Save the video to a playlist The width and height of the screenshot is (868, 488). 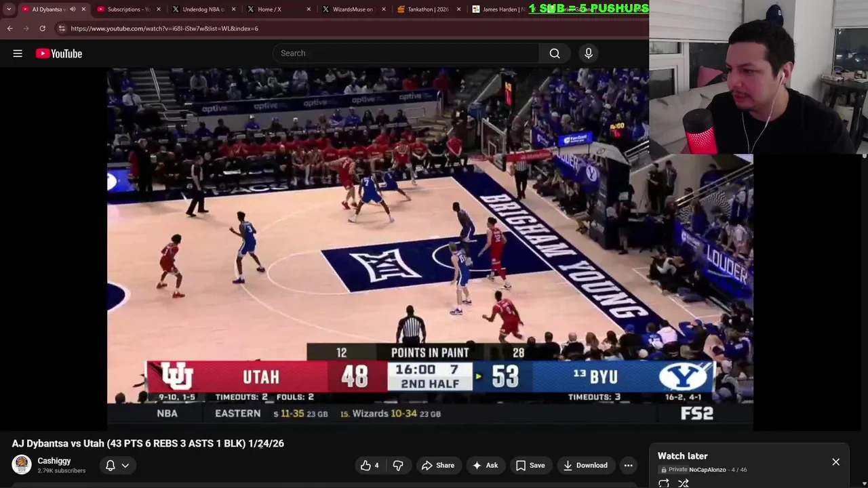(x=530, y=465)
